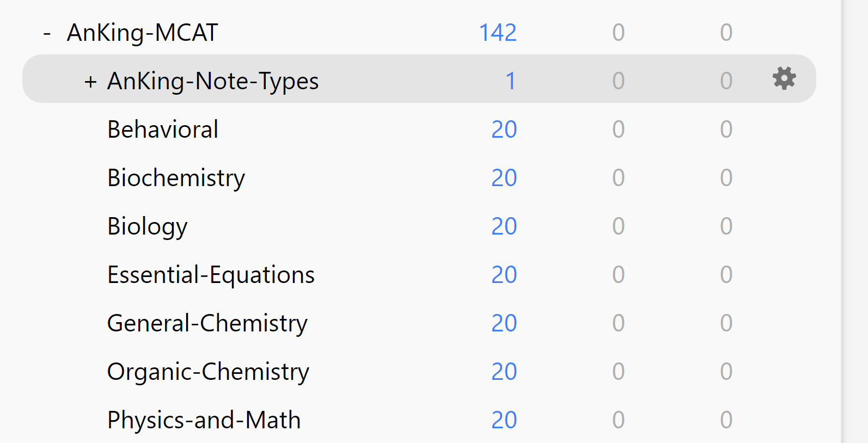
Task: Expand the AnKing-Note-Types subdeck
Action: pos(90,82)
